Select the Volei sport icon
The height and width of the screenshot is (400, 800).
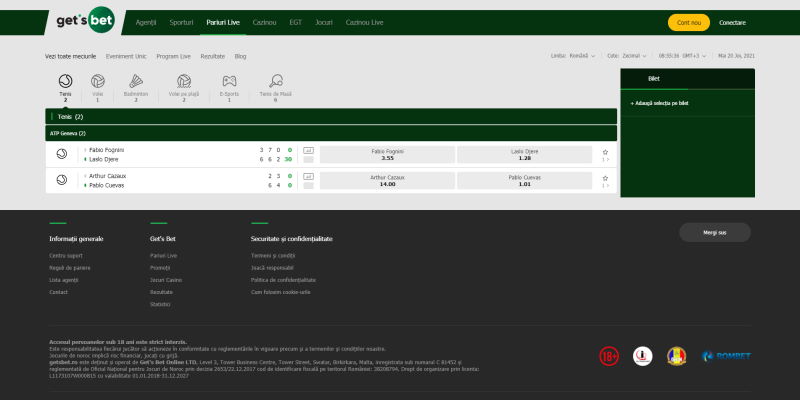[x=97, y=81]
